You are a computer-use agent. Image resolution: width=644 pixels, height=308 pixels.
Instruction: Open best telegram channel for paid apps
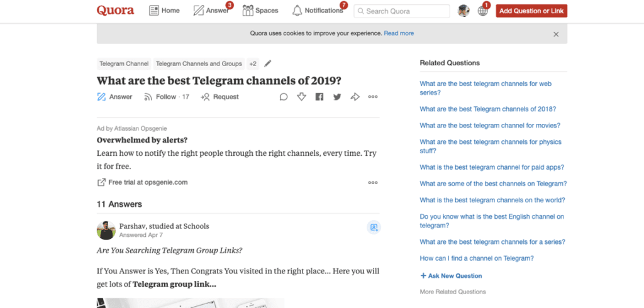tap(492, 168)
